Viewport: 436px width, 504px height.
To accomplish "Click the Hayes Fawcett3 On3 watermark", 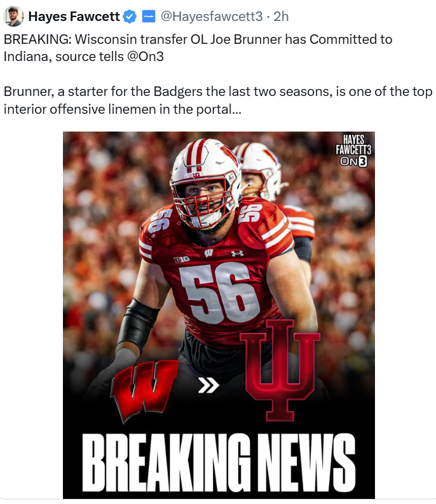I will tap(353, 151).
